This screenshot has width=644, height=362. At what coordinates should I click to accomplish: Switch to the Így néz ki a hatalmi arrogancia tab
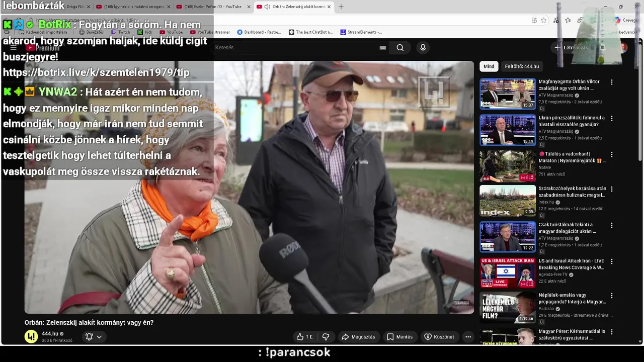pyautogui.click(x=133, y=7)
